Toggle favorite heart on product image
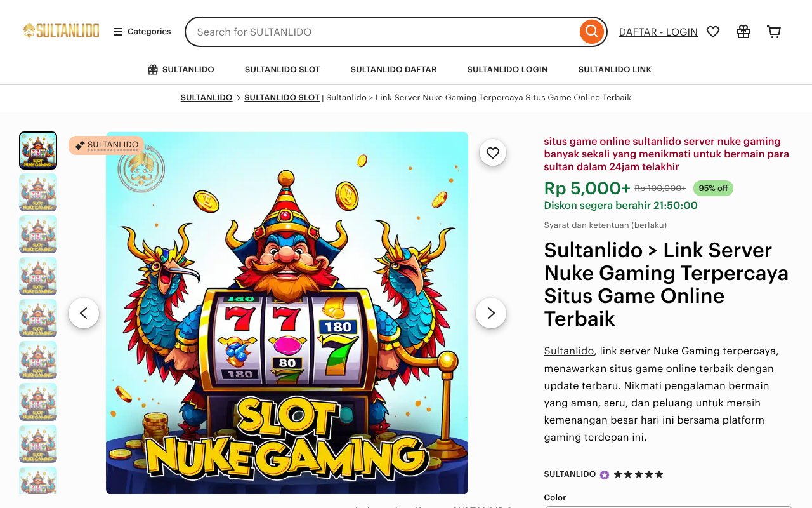 [493, 152]
